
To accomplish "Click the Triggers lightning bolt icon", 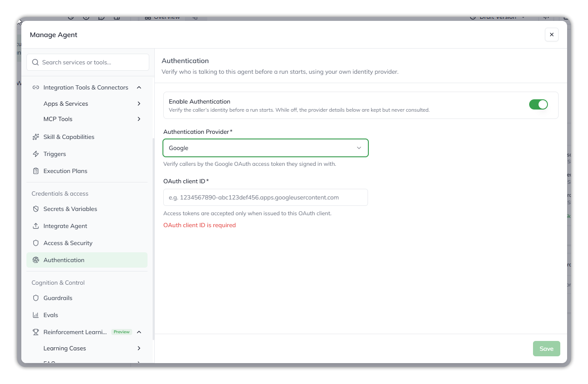I will click(36, 154).
